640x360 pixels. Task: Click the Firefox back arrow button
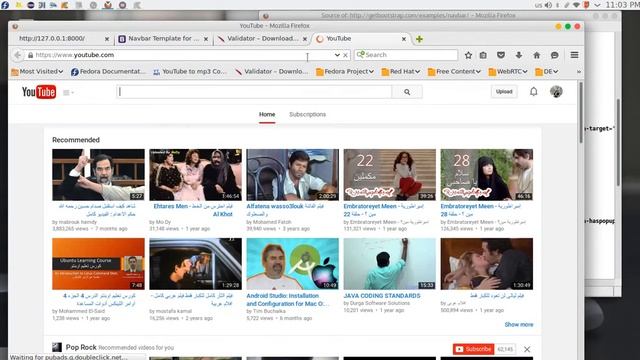pyautogui.click(x=18, y=55)
